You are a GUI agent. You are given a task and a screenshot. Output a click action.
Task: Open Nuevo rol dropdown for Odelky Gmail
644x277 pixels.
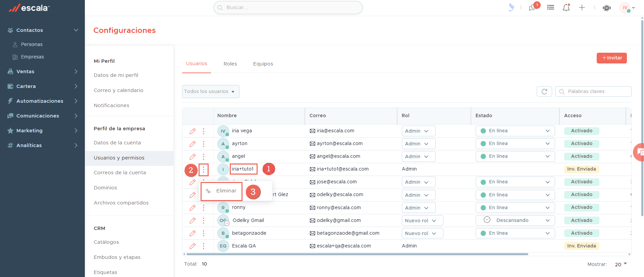point(422,221)
